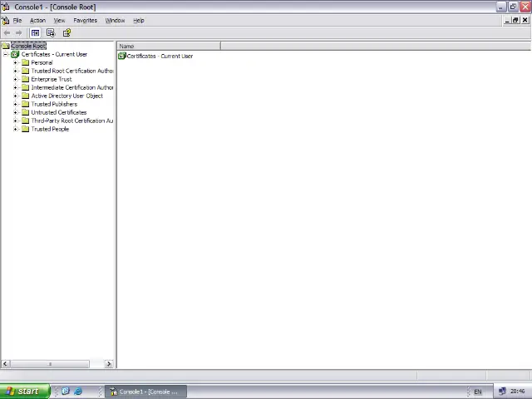Click the Enterprise Trust folder icon
Image resolution: width=532 pixels, height=399 pixels.
click(26, 79)
